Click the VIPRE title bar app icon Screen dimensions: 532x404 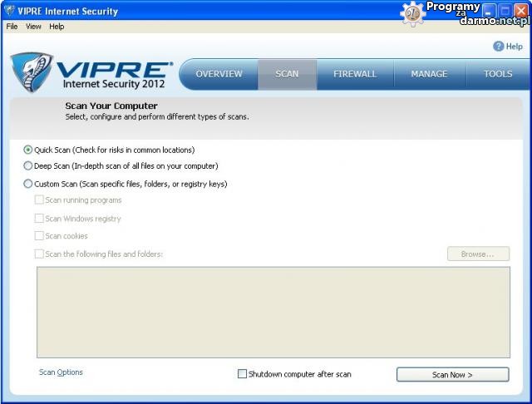pos(9,12)
